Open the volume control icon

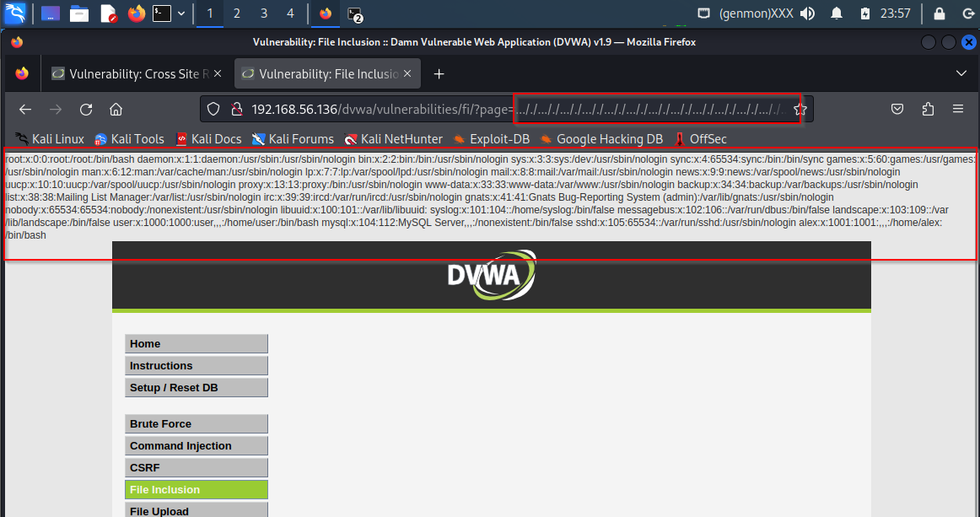[807, 13]
